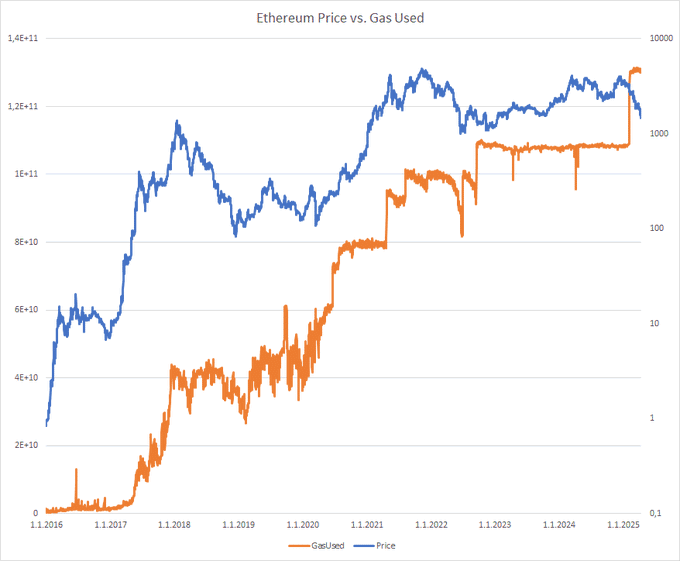Select the Price legend entry
This screenshot has height=561, width=680.
(386, 546)
